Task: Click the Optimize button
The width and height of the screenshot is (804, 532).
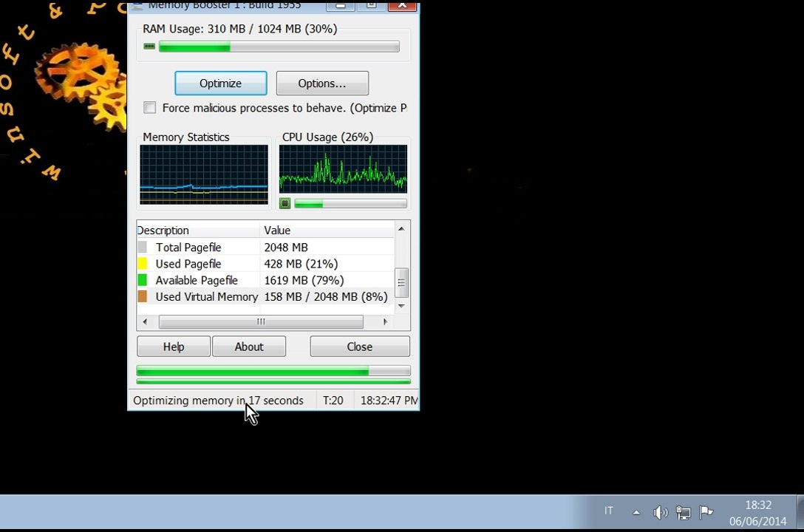Action: click(220, 83)
